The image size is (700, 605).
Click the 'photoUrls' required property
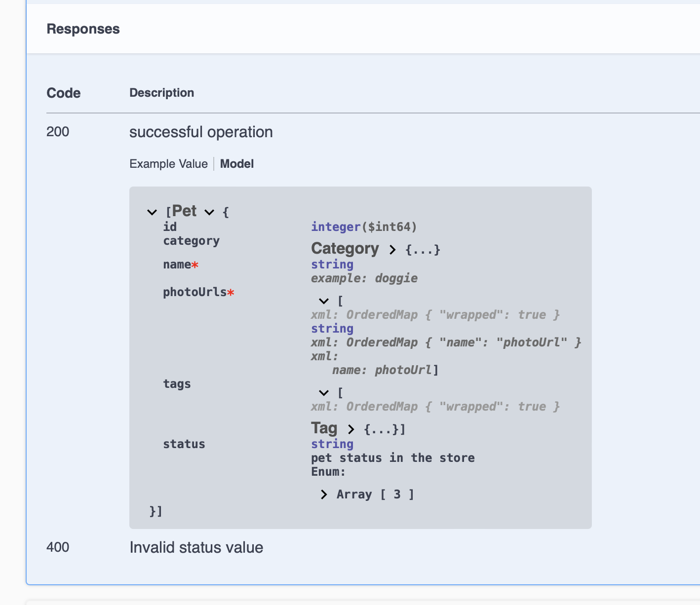pos(198,292)
